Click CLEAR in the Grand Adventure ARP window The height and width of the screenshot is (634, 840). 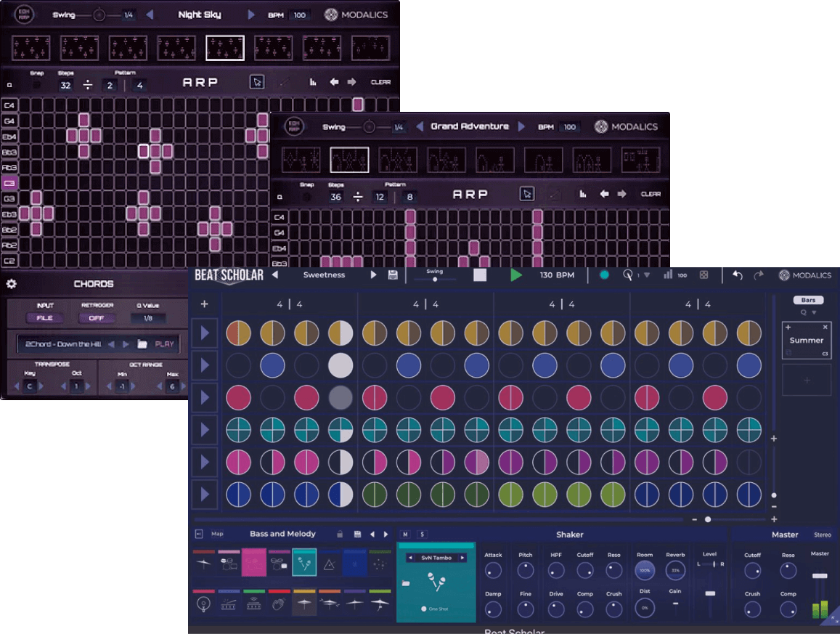[651, 194]
